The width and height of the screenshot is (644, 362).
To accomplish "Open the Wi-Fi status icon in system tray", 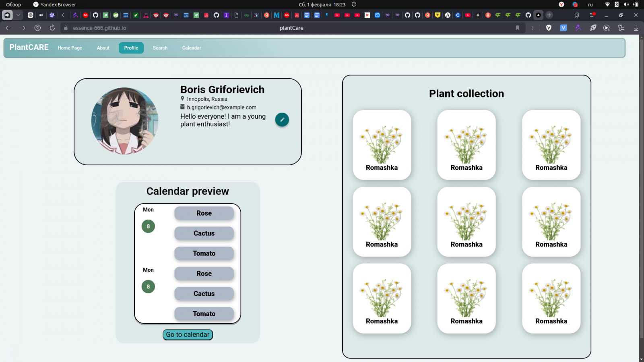I will tap(607, 4).
